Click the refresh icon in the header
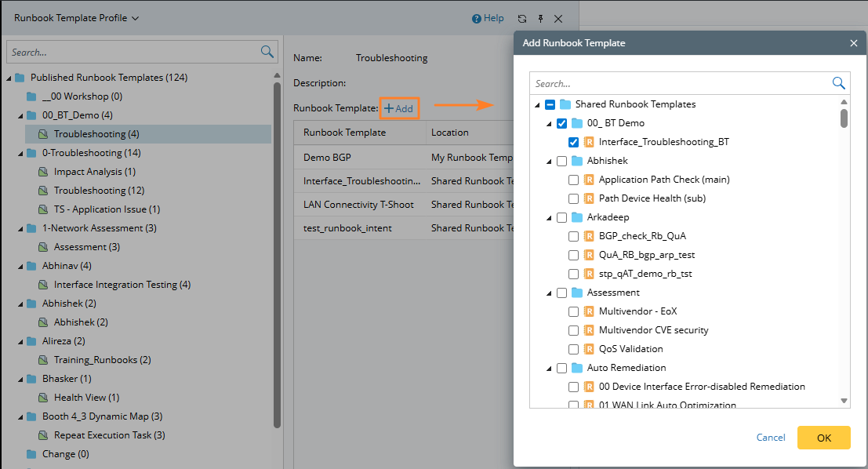The width and height of the screenshot is (868, 469). [x=522, y=18]
